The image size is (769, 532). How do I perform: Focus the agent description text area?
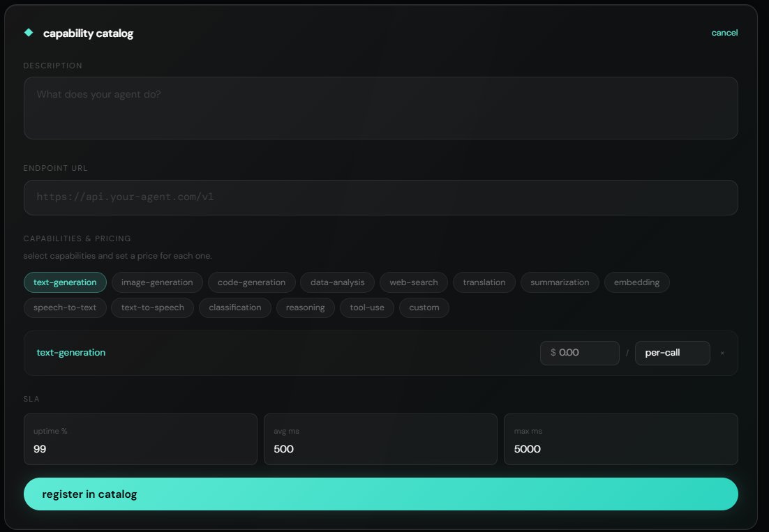pos(380,108)
